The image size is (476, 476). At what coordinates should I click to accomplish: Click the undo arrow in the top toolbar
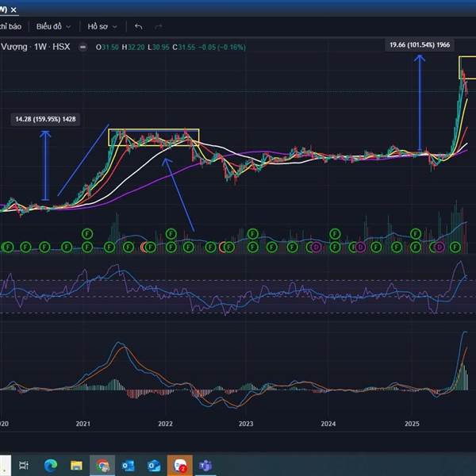tap(140, 25)
